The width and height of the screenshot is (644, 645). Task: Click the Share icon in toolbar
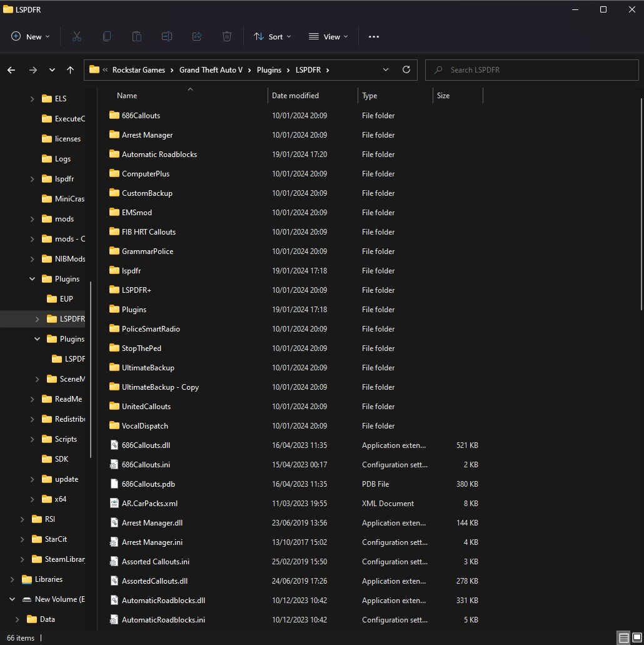197,37
